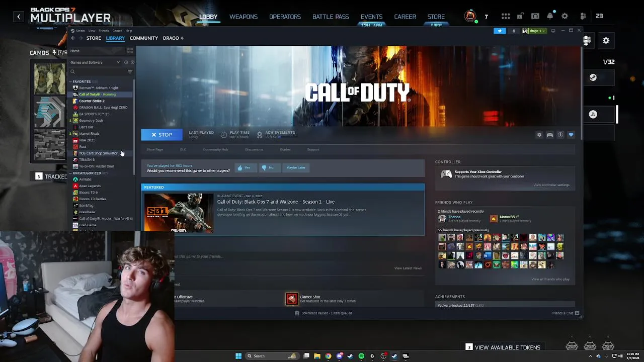This screenshot has height=362, width=644.
Task: Select Marvel Rivals in library list
Action: point(101,134)
